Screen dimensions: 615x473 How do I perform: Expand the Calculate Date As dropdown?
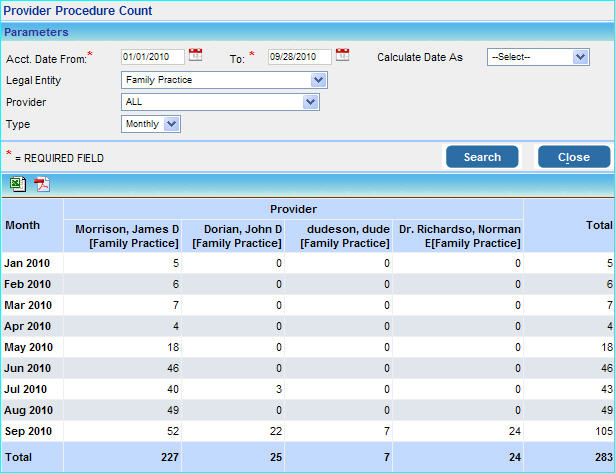tap(538, 57)
